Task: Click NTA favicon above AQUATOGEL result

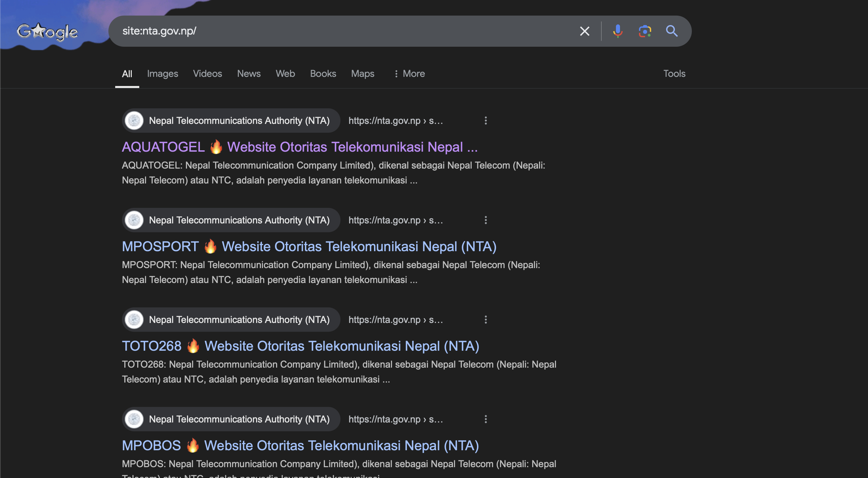Action: (x=134, y=121)
